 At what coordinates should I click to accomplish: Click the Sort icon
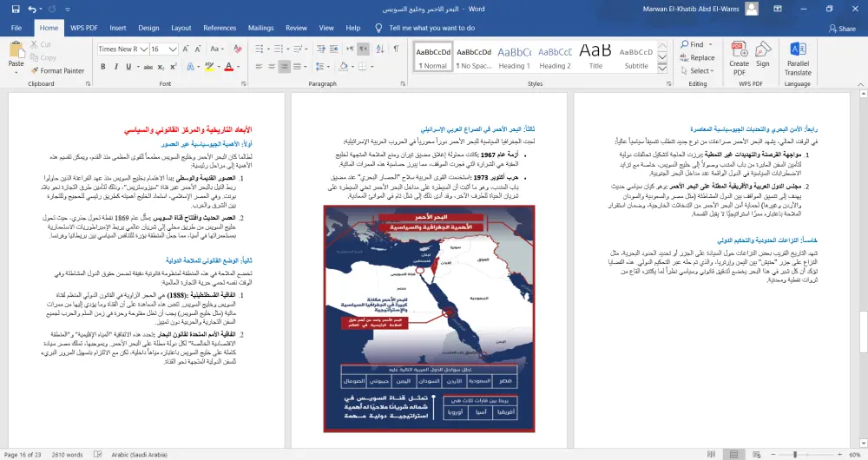click(x=380, y=49)
